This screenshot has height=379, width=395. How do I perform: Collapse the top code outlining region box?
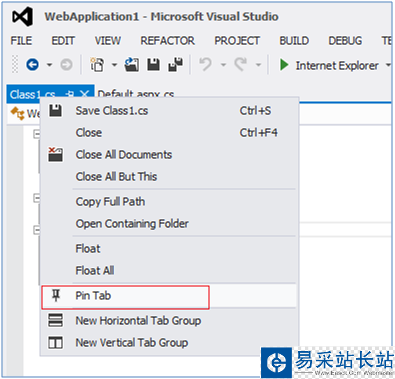point(37,134)
